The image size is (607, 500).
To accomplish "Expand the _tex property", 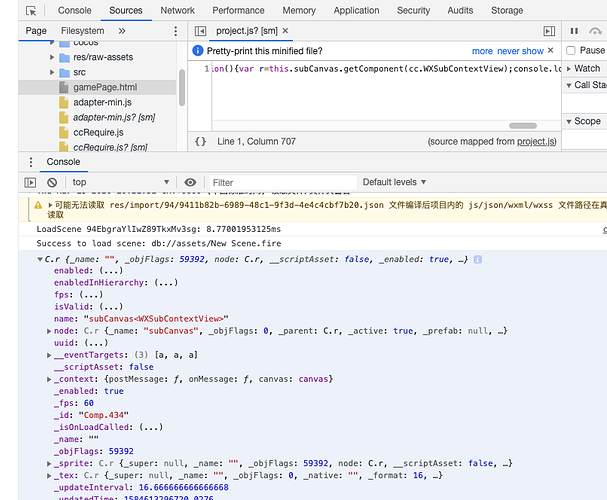I will click(x=49, y=476).
